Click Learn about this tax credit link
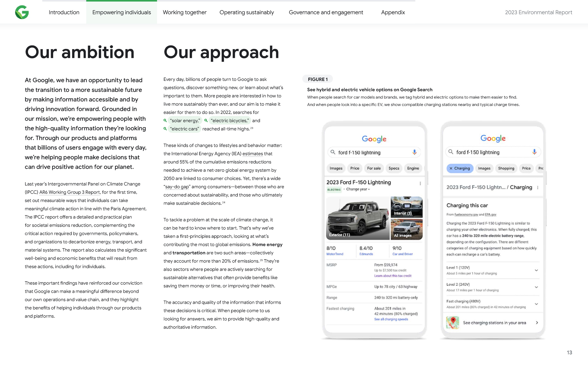 point(393,276)
